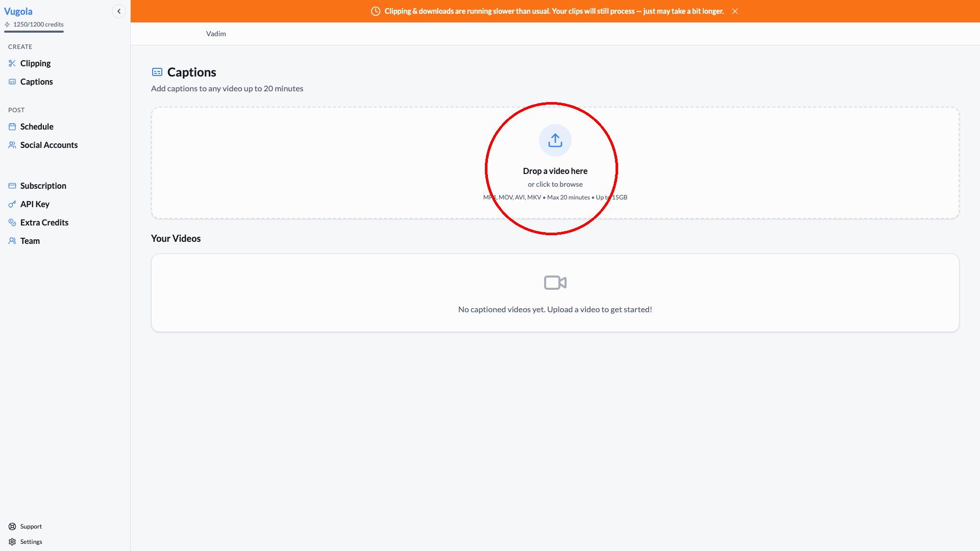Click the Captions sidebar icon
Screen dimensions: 980x551
pos(12,82)
